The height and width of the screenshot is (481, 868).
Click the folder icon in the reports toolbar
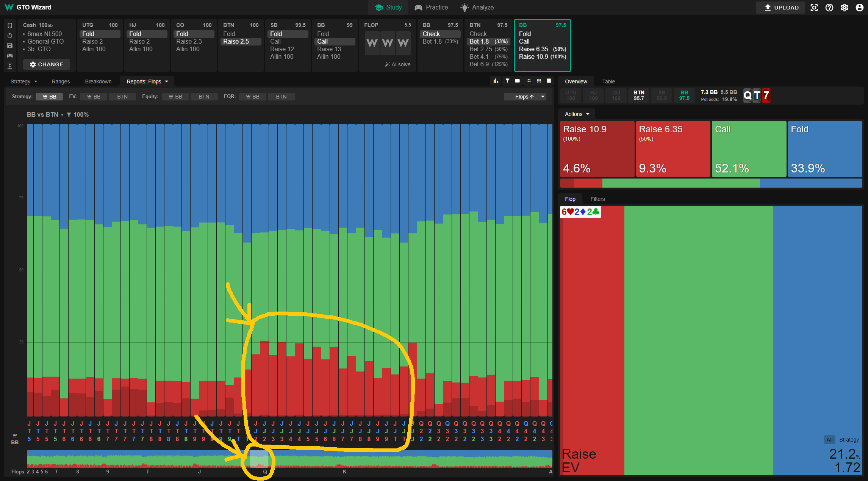517,81
